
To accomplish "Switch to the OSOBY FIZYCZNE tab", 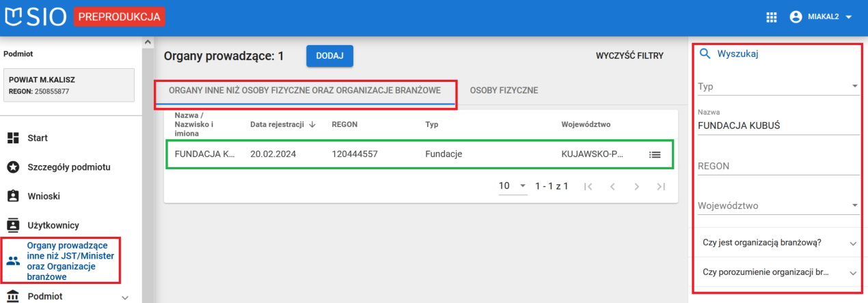I will 504,90.
